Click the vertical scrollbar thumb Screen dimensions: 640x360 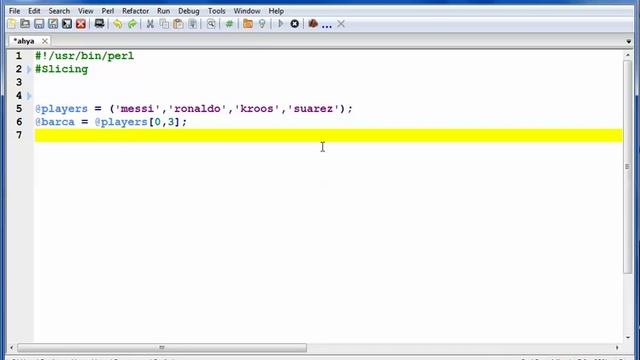[x=627, y=167]
